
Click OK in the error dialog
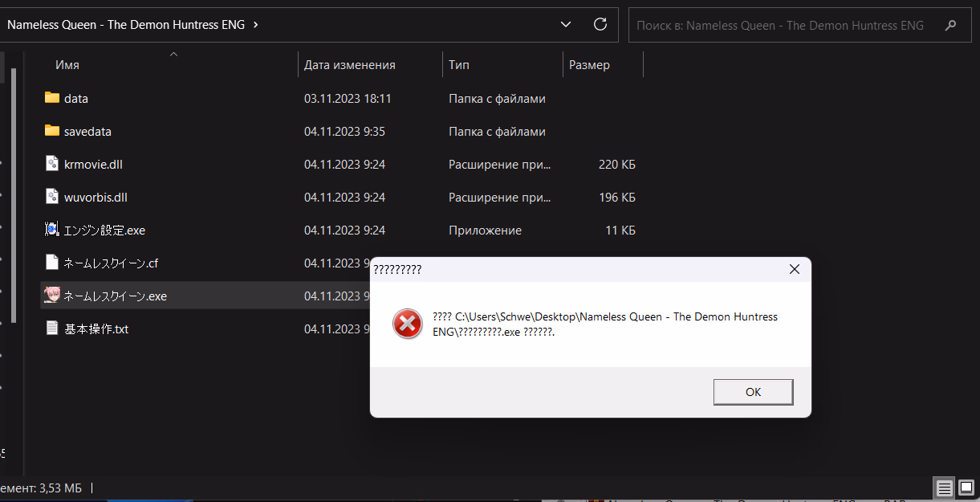pos(753,392)
